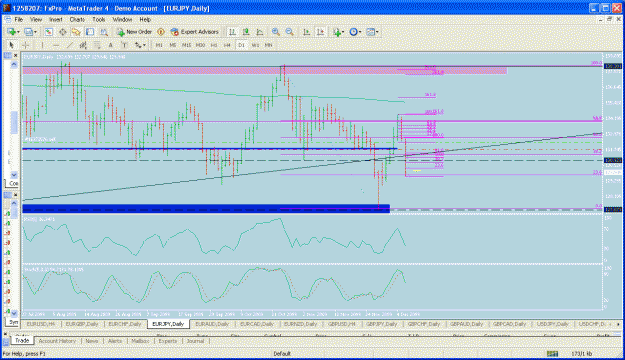
Task: Open the Profiles icon
Action: [28, 32]
